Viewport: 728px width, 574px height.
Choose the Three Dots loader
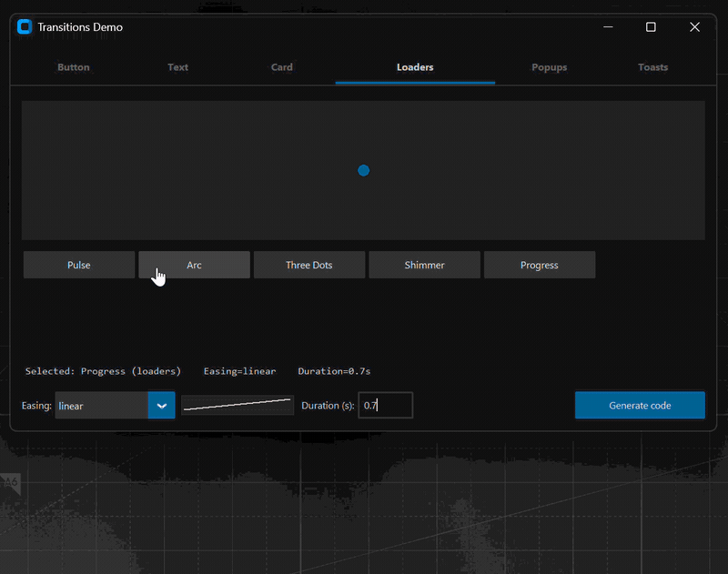coord(309,265)
